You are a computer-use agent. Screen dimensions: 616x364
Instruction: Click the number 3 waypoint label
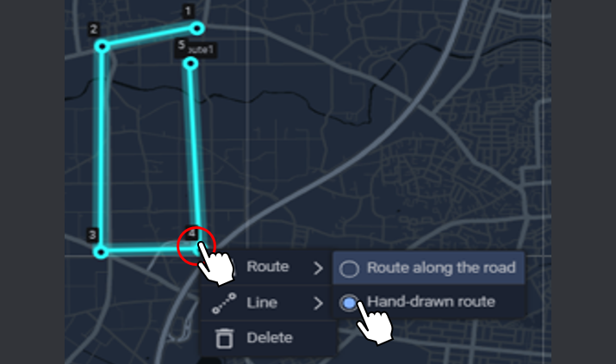(x=92, y=235)
